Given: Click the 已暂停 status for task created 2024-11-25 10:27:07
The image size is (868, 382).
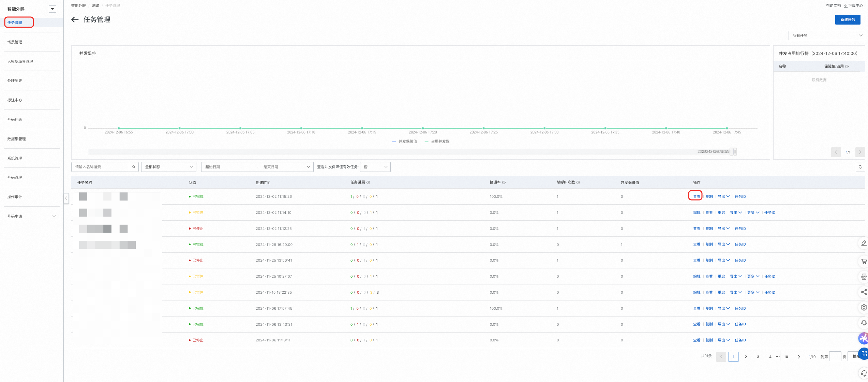Looking at the screenshot, I should click(x=196, y=277).
